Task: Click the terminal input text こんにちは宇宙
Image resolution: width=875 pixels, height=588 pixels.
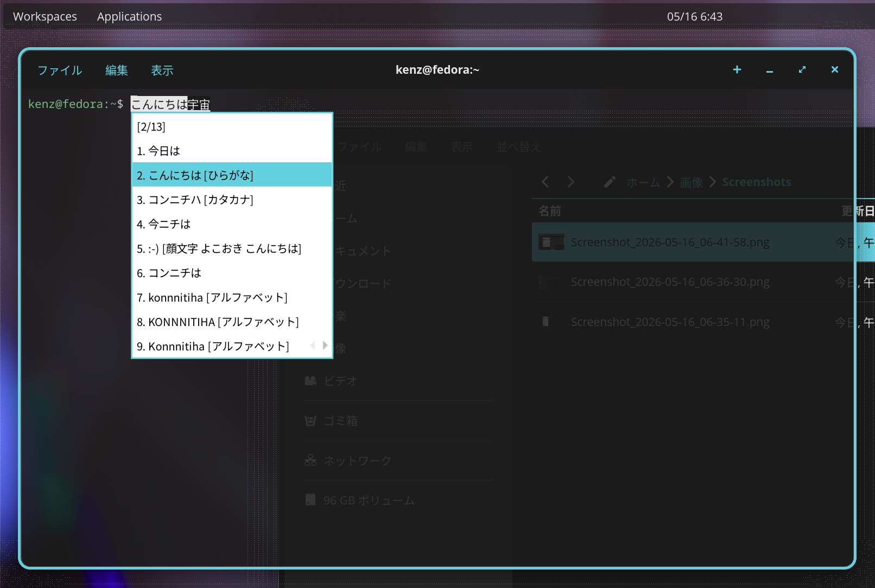Action: 170,104
